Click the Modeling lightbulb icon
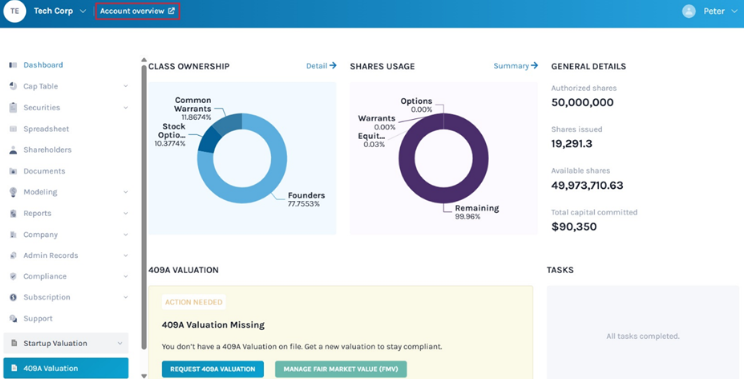 pyautogui.click(x=13, y=192)
